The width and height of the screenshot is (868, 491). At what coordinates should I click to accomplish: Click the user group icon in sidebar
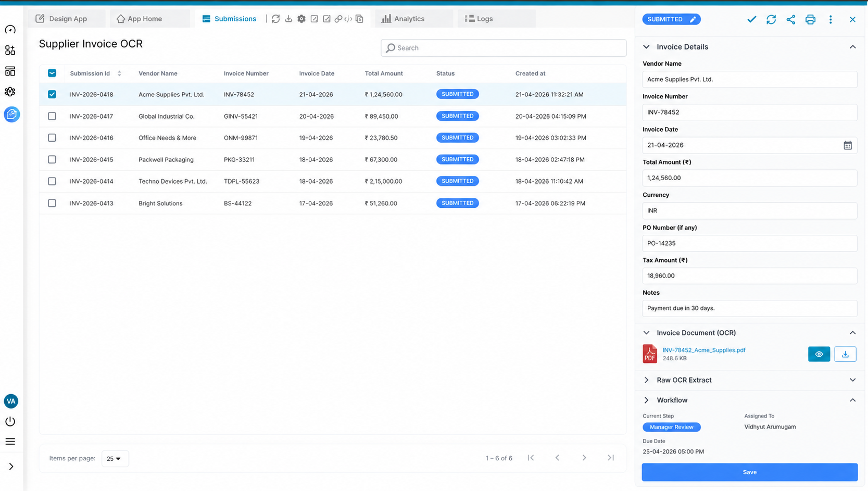(10, 92)
